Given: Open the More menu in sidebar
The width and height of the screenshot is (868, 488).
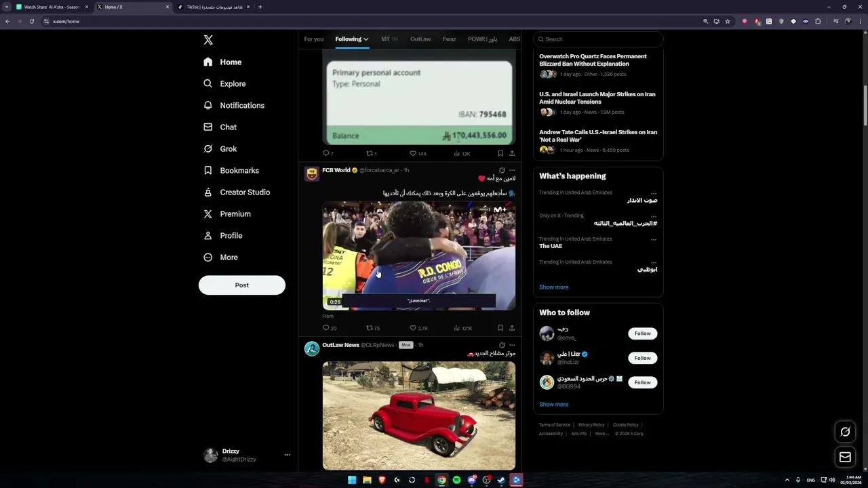Looking at the screenshot, I should click(220, 258).
